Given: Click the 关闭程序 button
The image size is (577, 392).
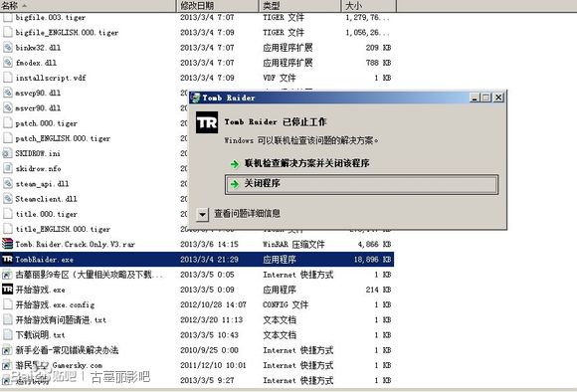Looking at the screenshot, I should pos(362,184).
